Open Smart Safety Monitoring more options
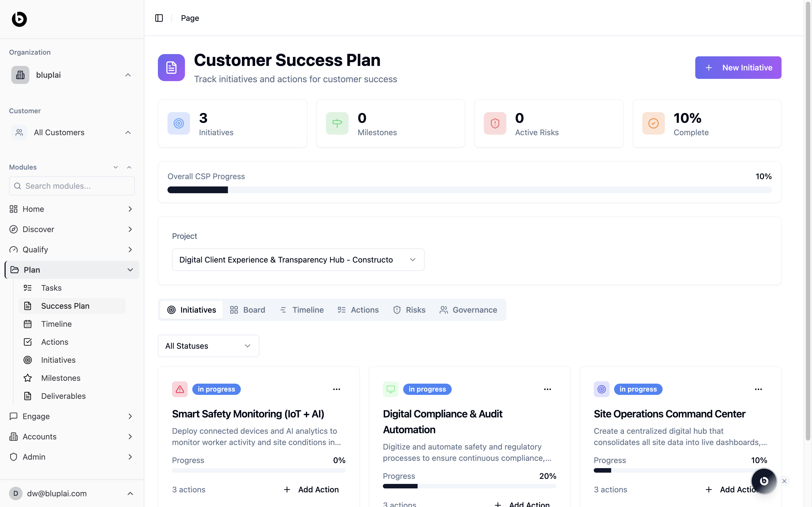812x507 pixels. tap(337, 389)
